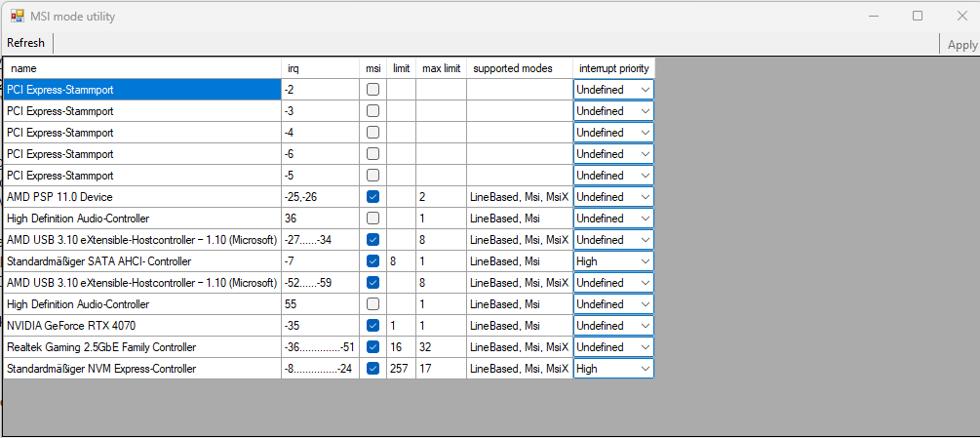
Task: Click the msi column header
Action: point(372,68)
